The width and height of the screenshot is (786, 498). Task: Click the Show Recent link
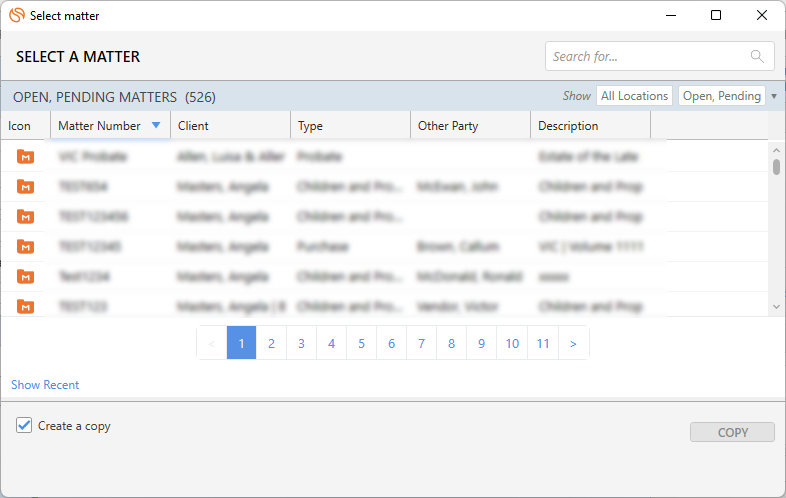coord(45,385)
